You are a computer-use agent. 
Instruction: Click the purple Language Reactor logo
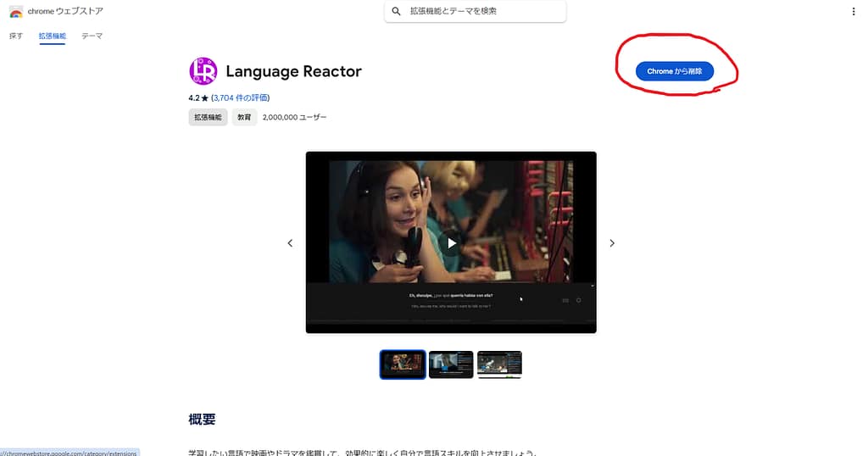(x=203, y=71)
